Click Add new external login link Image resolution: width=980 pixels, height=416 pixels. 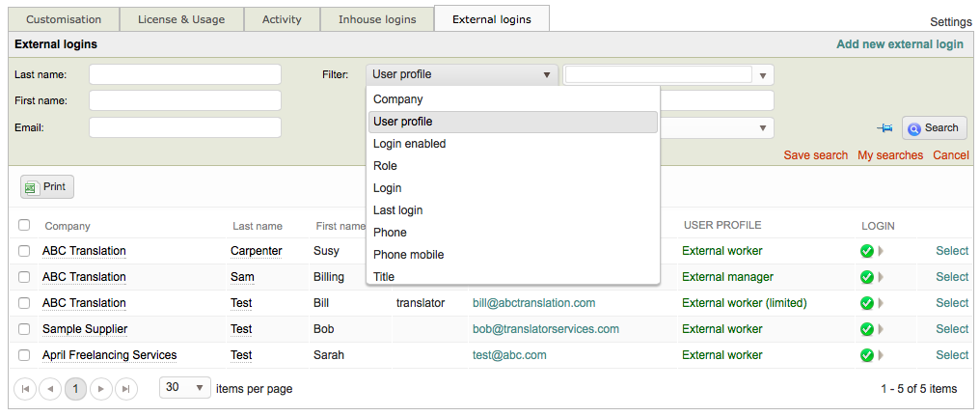click(899, 44)
